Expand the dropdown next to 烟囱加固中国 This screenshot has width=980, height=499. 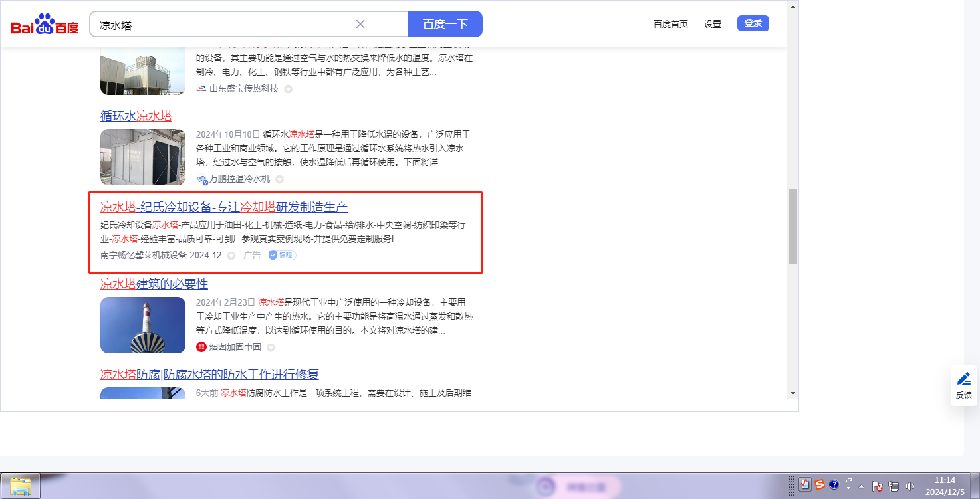click(271, 348)
